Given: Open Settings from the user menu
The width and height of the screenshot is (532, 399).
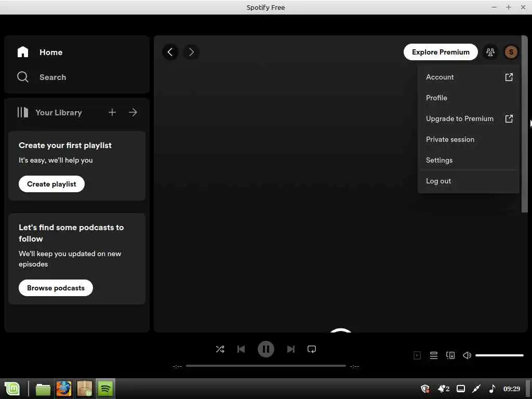Looking at the screenshot, I should coord(469,160).
